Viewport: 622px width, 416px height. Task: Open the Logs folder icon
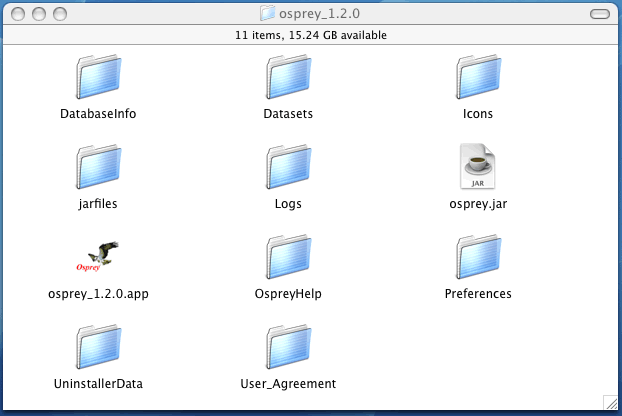click(288, 167)
